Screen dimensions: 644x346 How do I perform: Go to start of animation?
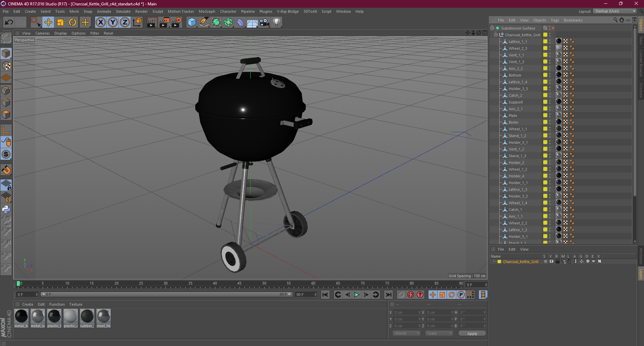coord(325,295)
